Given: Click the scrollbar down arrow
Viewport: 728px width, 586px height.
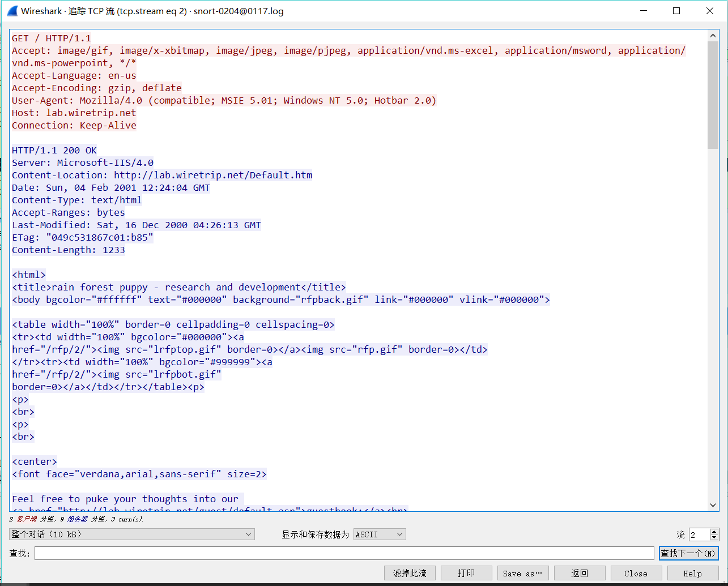Looking at the screenshot, I should coord(713,504).
